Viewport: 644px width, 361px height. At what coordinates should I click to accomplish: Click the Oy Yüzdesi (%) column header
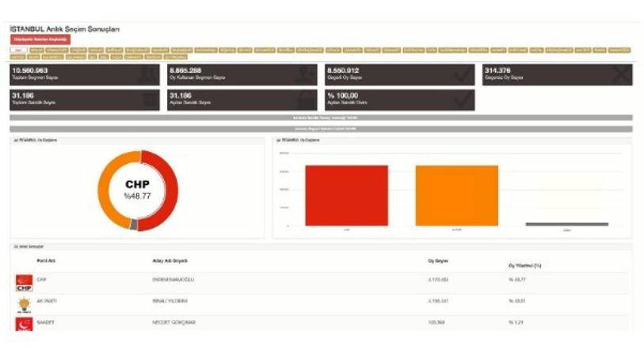(x=524, y=265)
